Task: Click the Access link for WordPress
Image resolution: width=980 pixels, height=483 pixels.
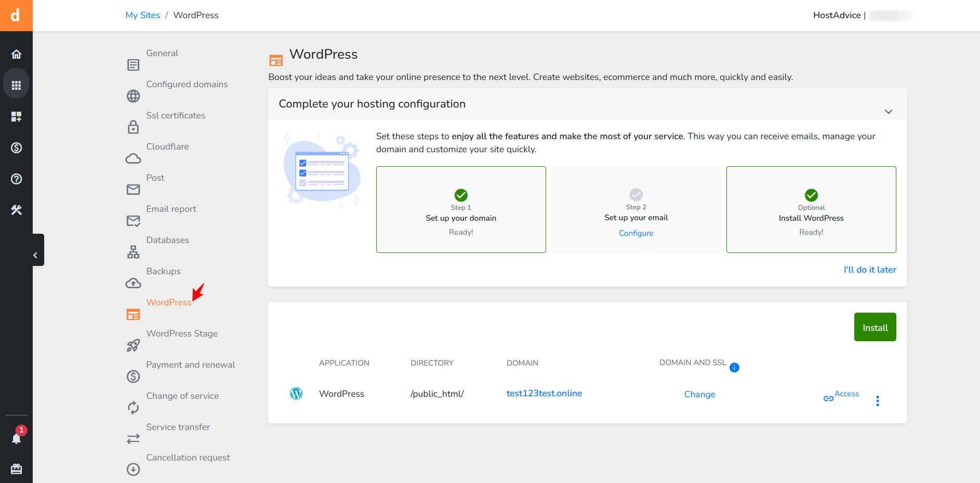Action: [x=841, y=395]
